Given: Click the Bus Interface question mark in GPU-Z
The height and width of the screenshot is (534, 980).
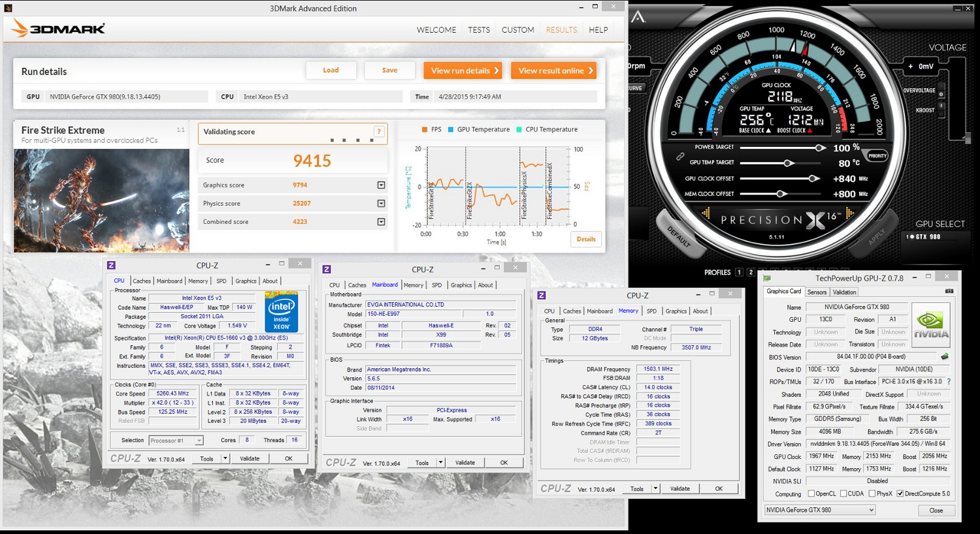Looking at the screenshot, I should click(x=949, y=382).
